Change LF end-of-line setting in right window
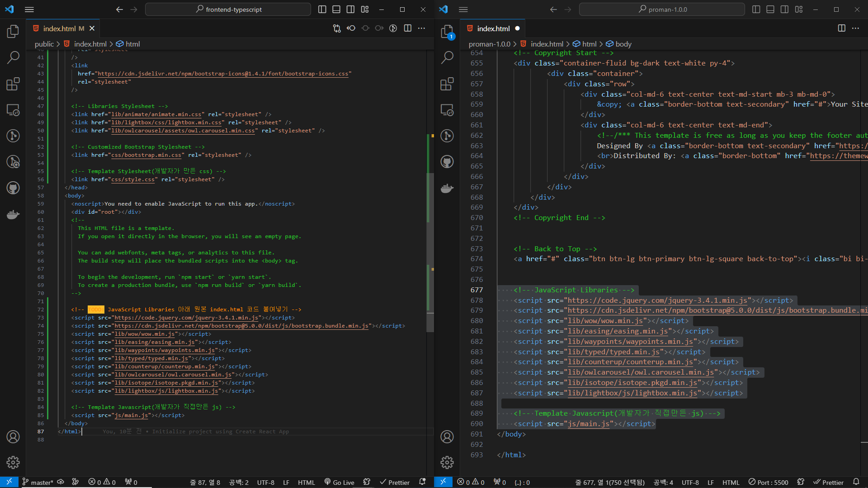 click(x=710, y=482)
